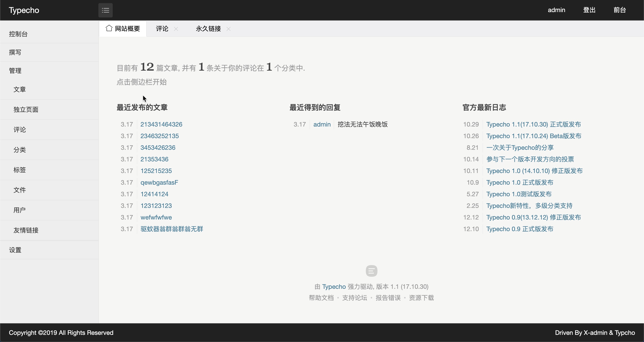Click the home icon on 网站概要 tab
This screenshot has height=342, width=644.
point(109,28)
